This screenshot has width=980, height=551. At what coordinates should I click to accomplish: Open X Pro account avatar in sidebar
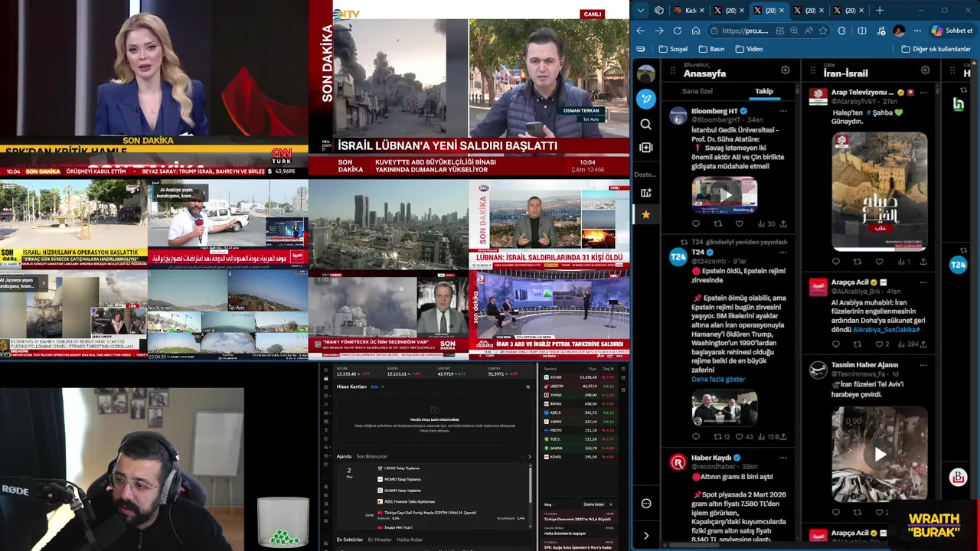[646, 74]
